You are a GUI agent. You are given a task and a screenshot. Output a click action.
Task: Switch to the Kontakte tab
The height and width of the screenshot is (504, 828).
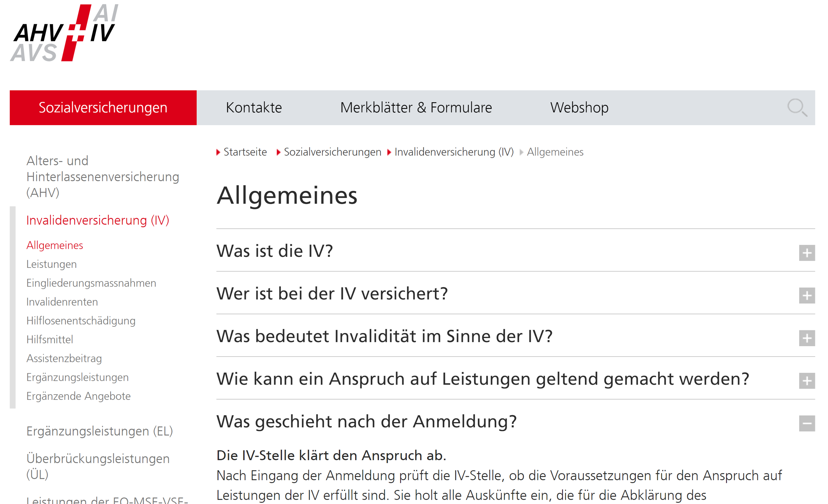click(254, 108)
